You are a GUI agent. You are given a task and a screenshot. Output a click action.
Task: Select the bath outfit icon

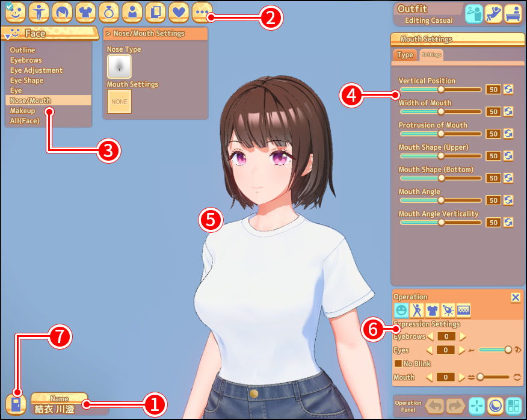point(513,13)
